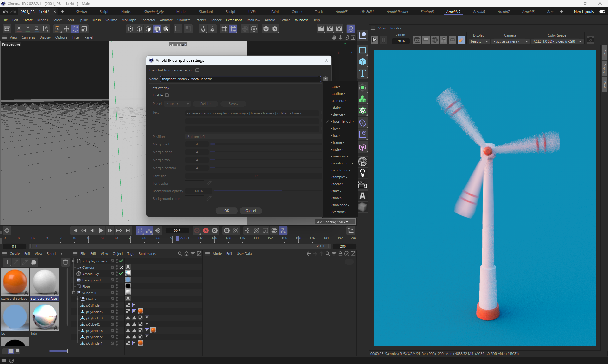
Task: Toggle the New Layouts switch
Action: pyautogui.click(x=602, y=12)
